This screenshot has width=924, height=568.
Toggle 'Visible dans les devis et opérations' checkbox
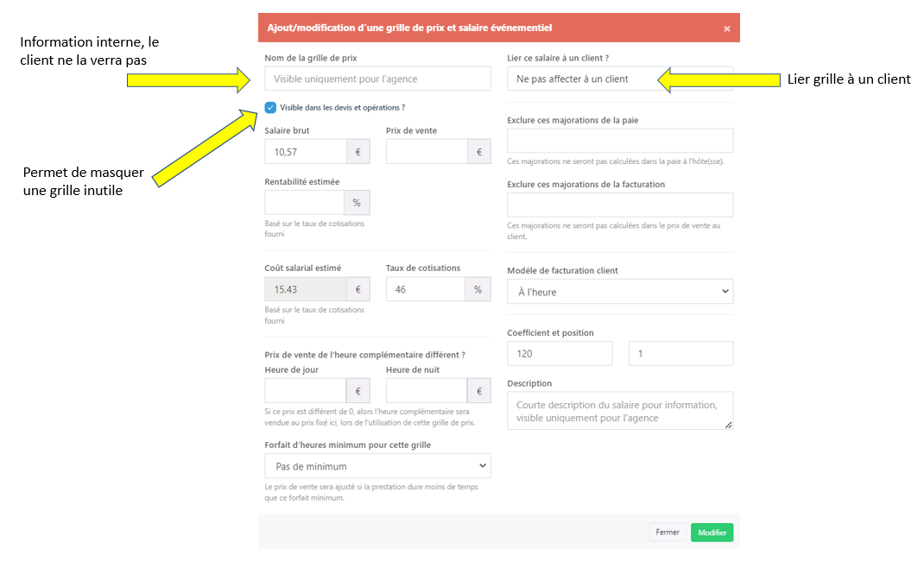271,108
